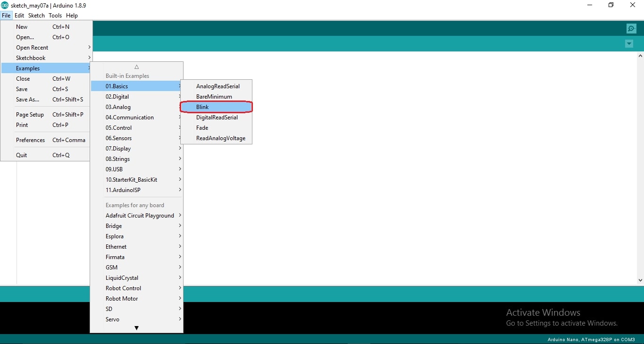Choose Print from the File menu
The image size is (644, 344).
coord(46,125)
